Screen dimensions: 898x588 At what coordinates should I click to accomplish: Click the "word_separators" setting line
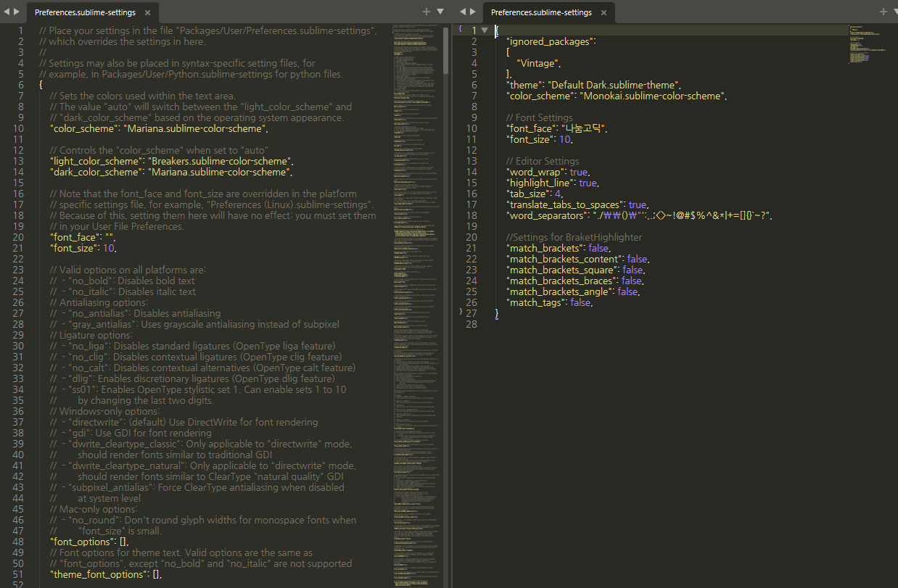[x=639, y=215]
